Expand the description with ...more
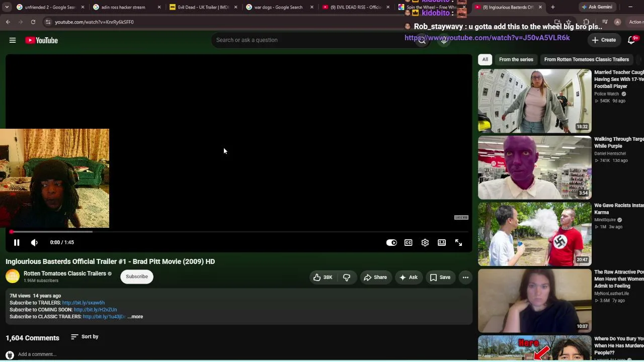Viewport: 644px width, 362px height. pyautogui.click(x=135, y=317)
